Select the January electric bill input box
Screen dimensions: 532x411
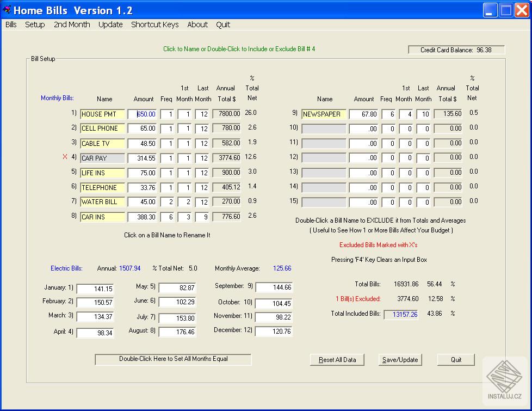pos(95,289)
